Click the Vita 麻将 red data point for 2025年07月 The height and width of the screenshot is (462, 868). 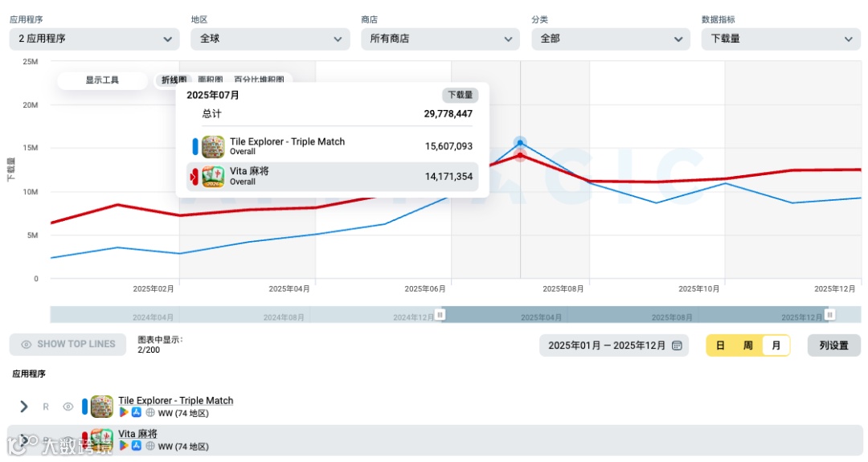pyautogui.click(x=520, y=156)
